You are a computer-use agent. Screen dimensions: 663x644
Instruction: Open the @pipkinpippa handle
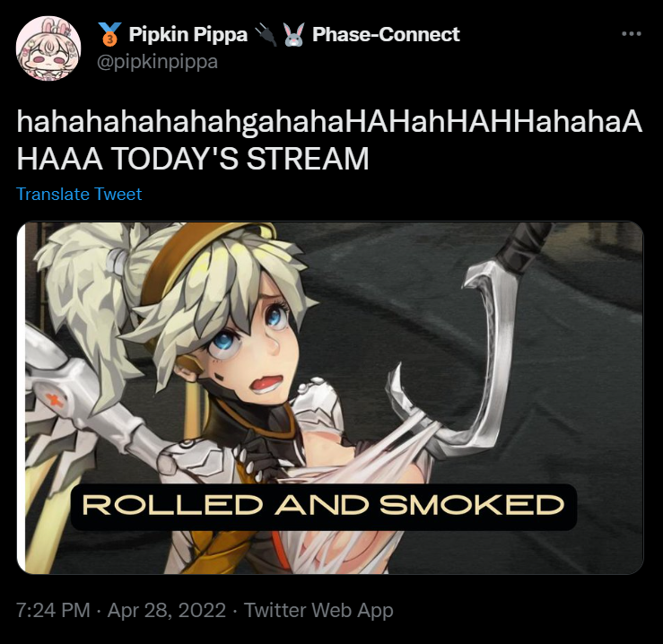tap(157, 62)
